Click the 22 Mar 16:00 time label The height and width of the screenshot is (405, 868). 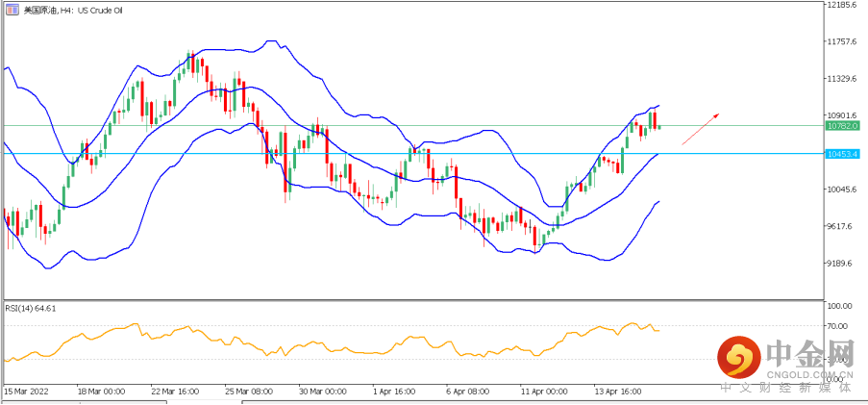coord(175,392)
